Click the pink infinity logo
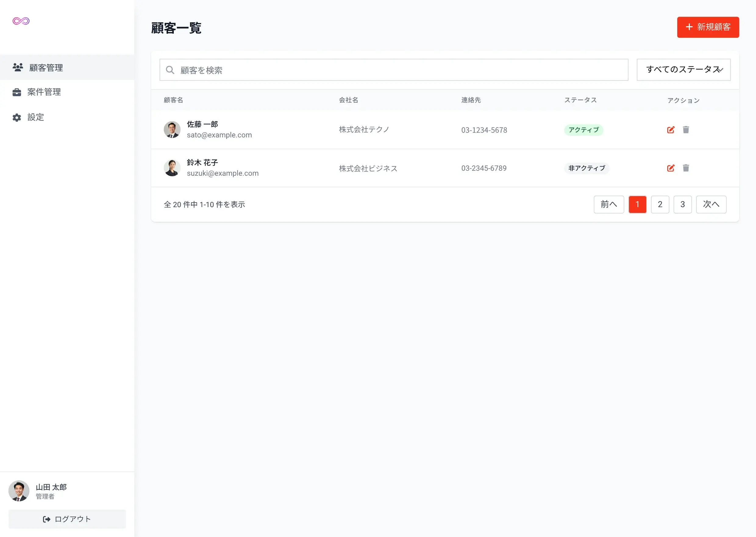The height and width of the screenshot is (537, 756). click(21, 21)
